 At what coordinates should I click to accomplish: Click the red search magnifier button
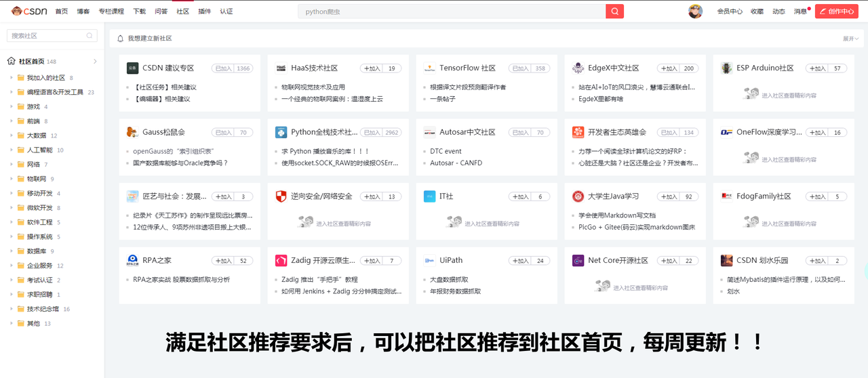click(x=614, y=12)
